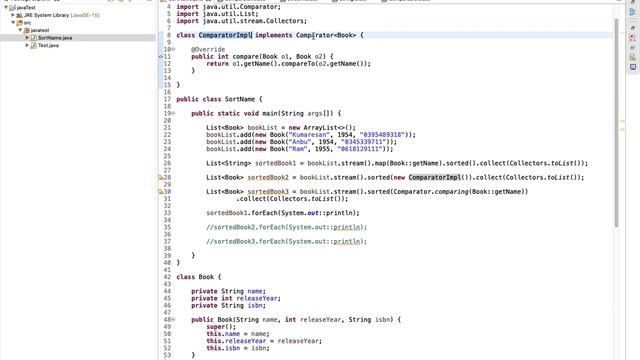
Task: Click the "Ram" string literal
Action: pyautogui.click(x=298, y=149)
